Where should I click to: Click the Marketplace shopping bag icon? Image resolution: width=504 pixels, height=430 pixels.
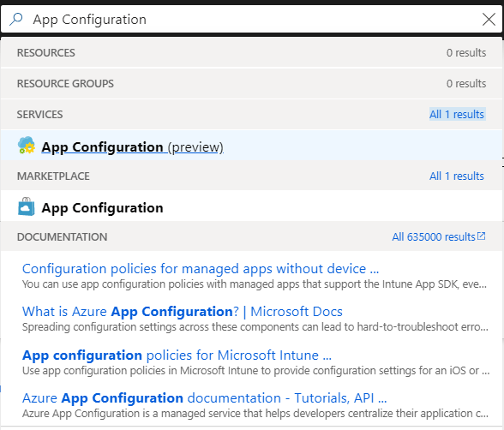pyautogui.click(x=26, y=206)
